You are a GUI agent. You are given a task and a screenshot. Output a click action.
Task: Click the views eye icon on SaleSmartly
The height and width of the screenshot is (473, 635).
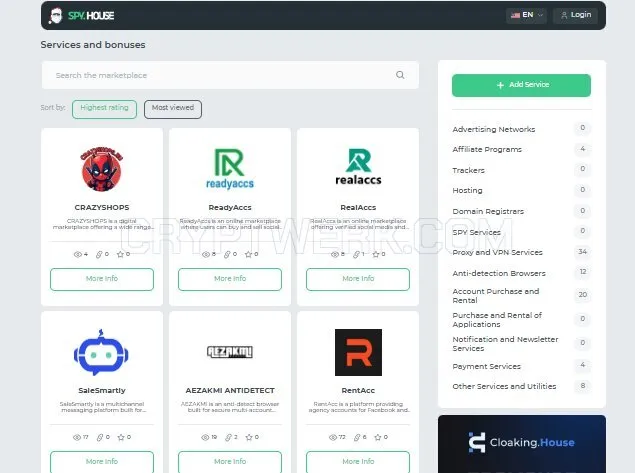(77, 437)
